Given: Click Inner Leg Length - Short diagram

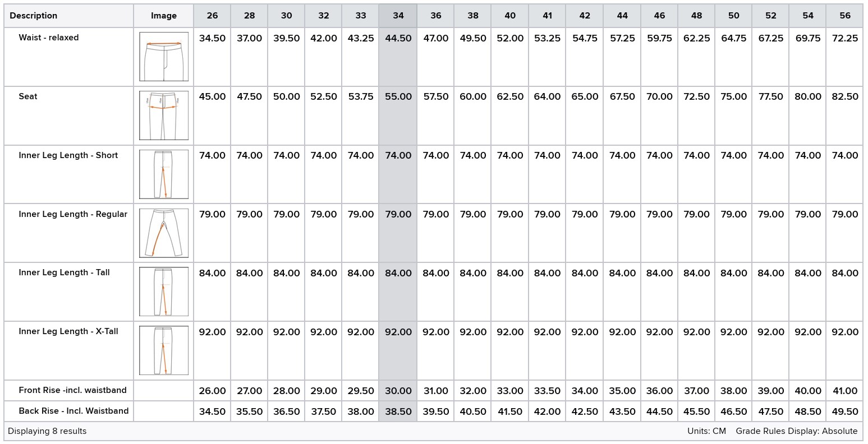Looking at the screenshot, I should click(x=164, y=174).
